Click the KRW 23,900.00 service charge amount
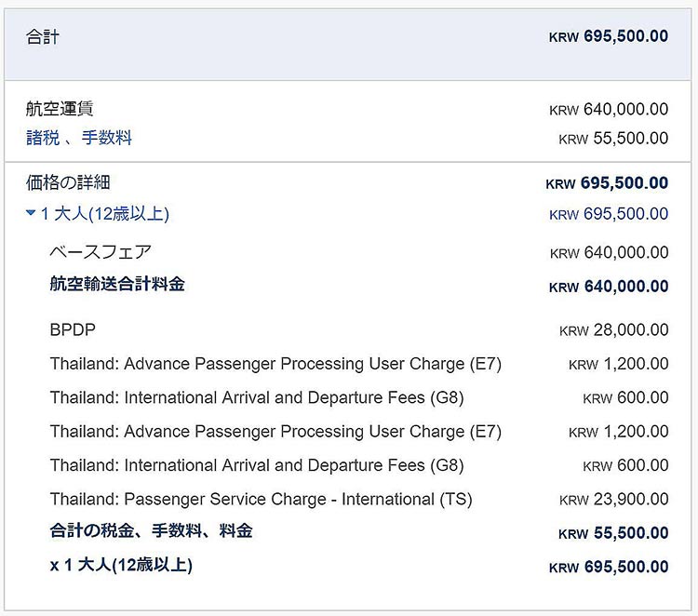Viewport: 698px width, 616px height. point(613,500)
